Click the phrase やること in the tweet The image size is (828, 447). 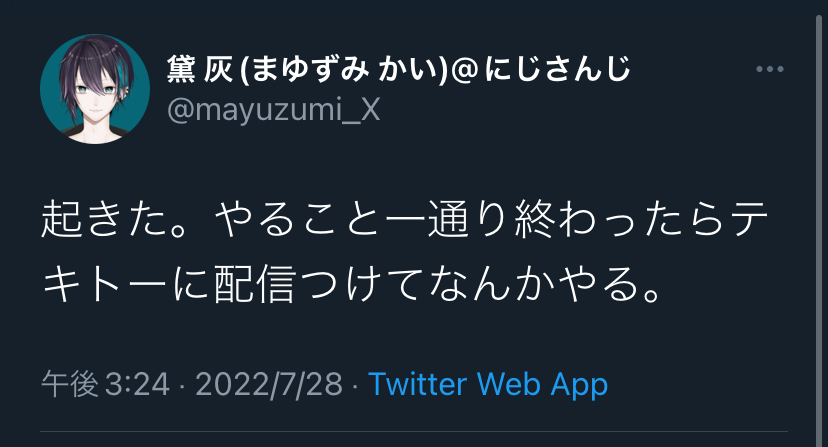[x=299, y=220]
